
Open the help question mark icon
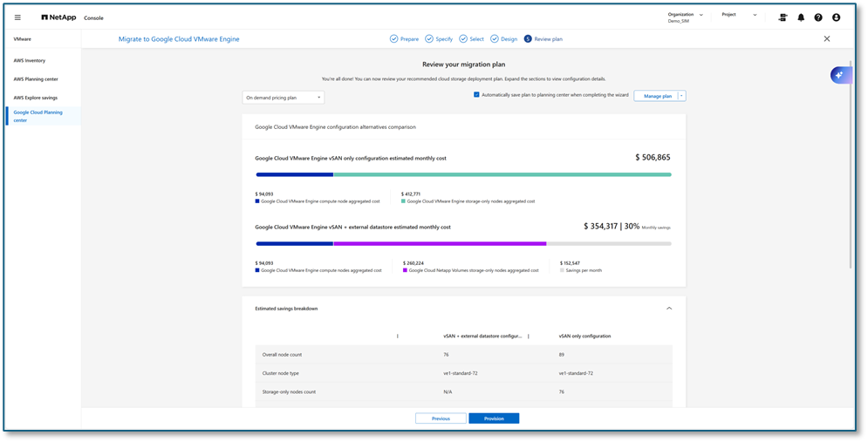pos(818,17)
